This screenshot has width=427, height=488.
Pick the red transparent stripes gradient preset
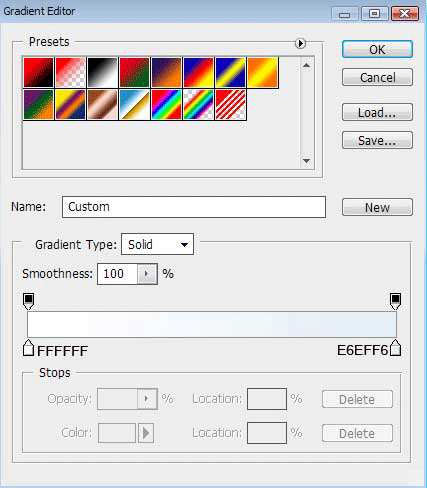pyautogui.click(x=230, y=104)
